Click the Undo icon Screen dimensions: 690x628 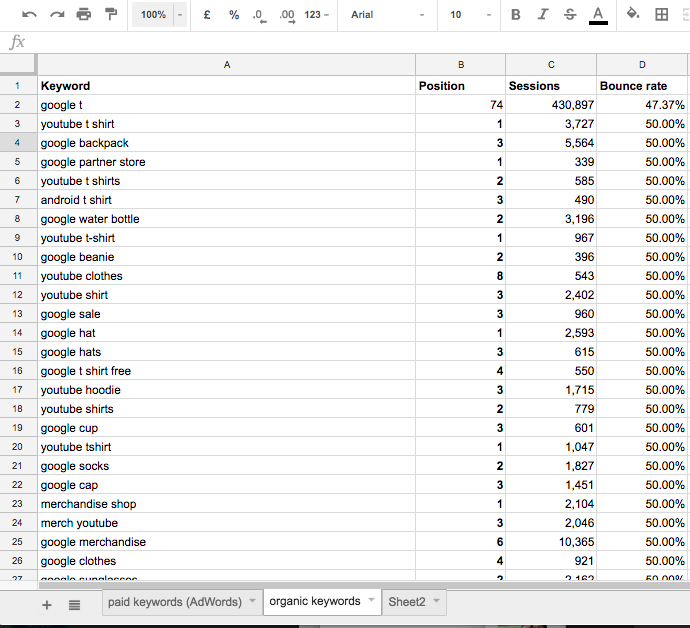click(29, 15)
